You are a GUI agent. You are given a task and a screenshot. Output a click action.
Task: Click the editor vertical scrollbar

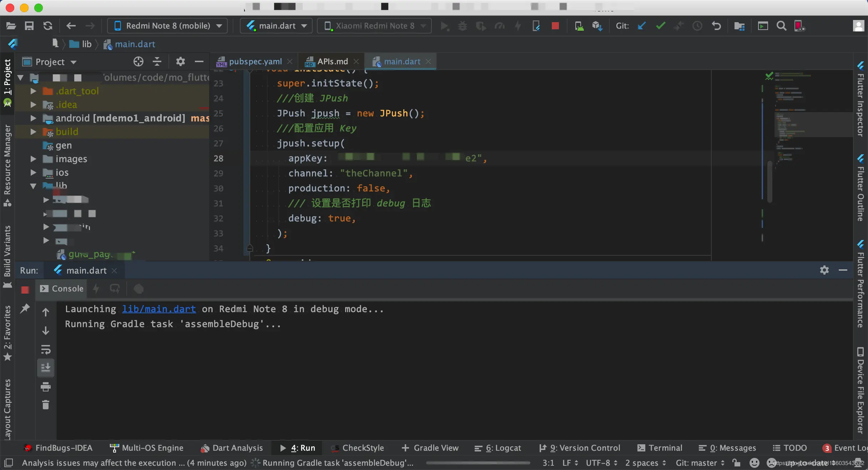tap(769, 182)
